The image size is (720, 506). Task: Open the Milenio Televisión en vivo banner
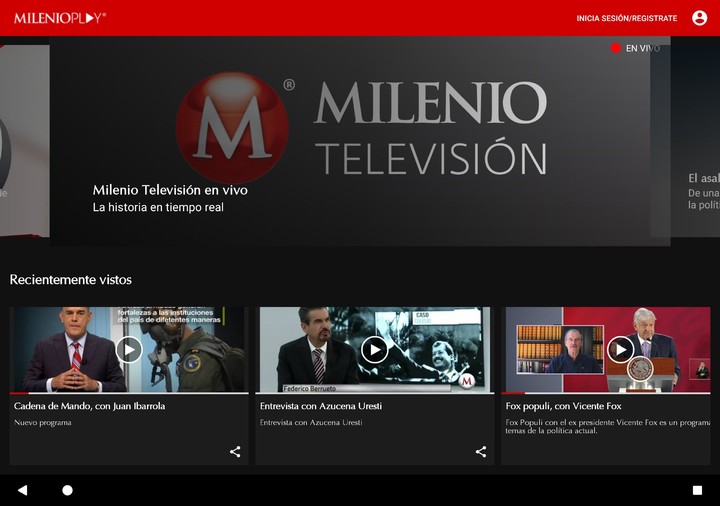point(360,140)
